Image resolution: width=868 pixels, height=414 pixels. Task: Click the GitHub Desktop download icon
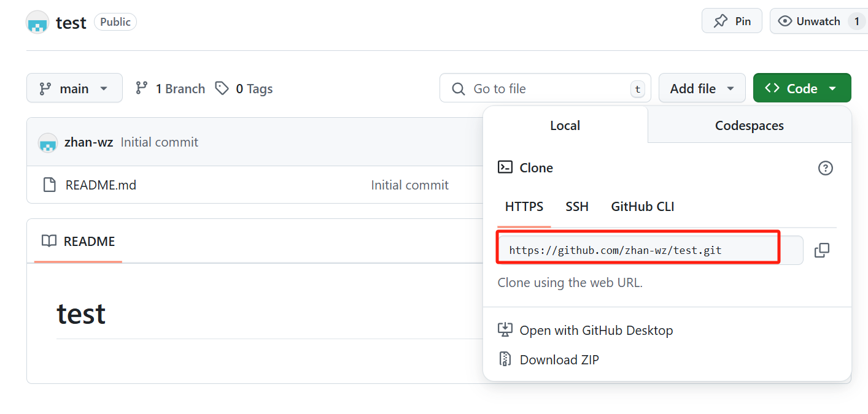pyautogui.click(x=505, y=330)
